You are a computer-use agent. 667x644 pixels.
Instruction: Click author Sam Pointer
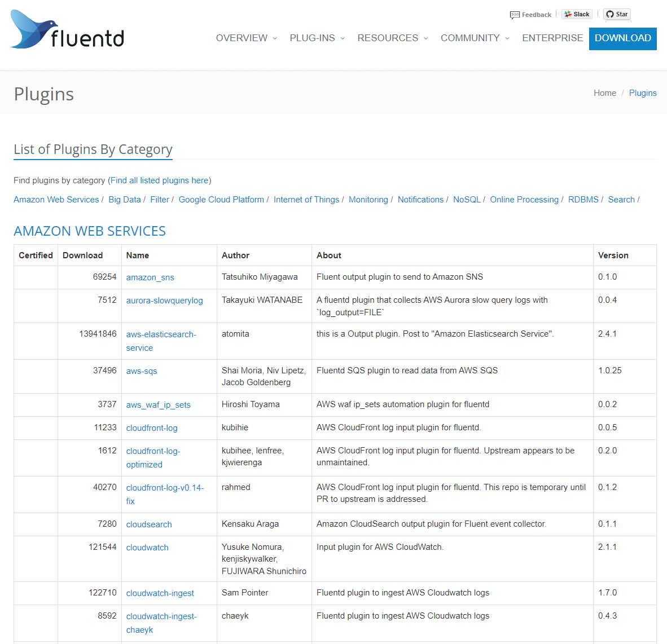point(245,593)
